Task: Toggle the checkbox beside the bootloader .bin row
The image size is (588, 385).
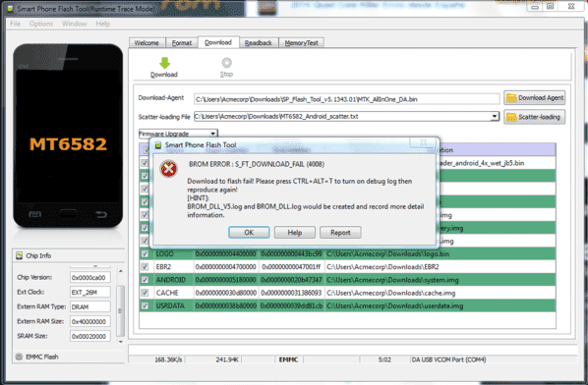Action: click(145, 163)
